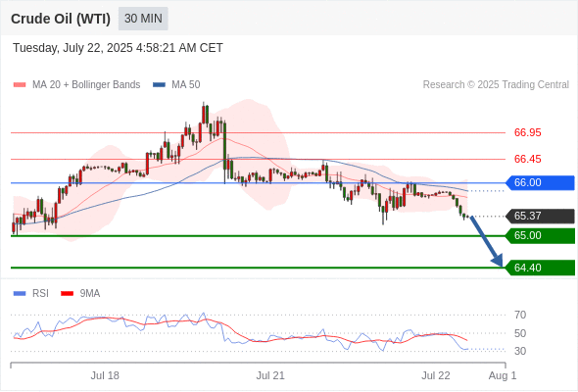Click the RSI 70 level label

coord(520,315)
